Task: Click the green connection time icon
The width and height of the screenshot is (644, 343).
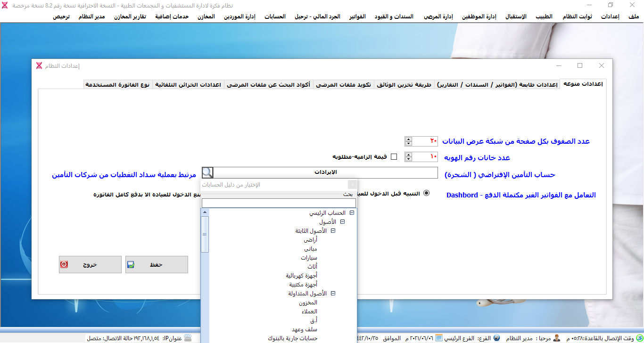Action: click(639, 338)
